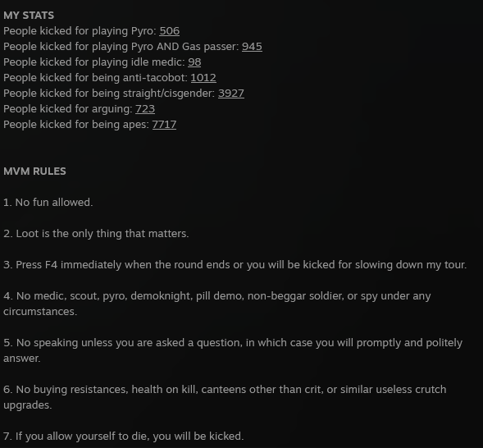Click rule 6 about buying resistances
This screenshot has height=448, width=483.
pos(225,397)
